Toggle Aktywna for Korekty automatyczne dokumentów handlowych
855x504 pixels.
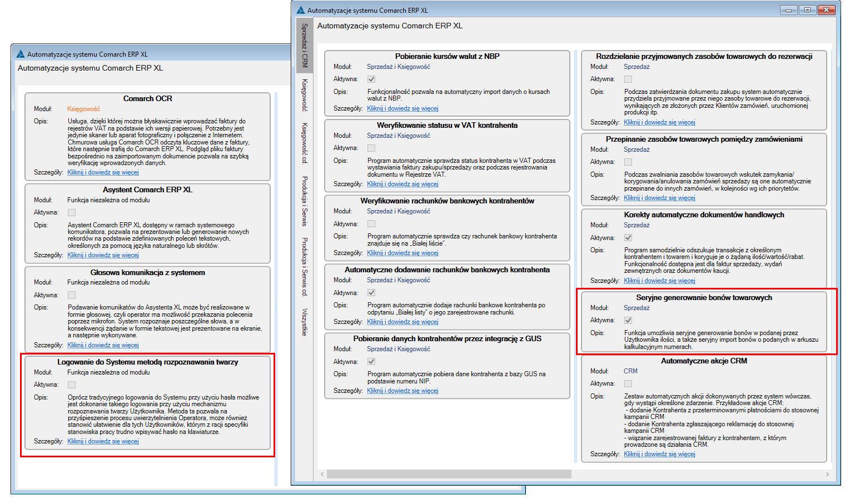[628, 238]
